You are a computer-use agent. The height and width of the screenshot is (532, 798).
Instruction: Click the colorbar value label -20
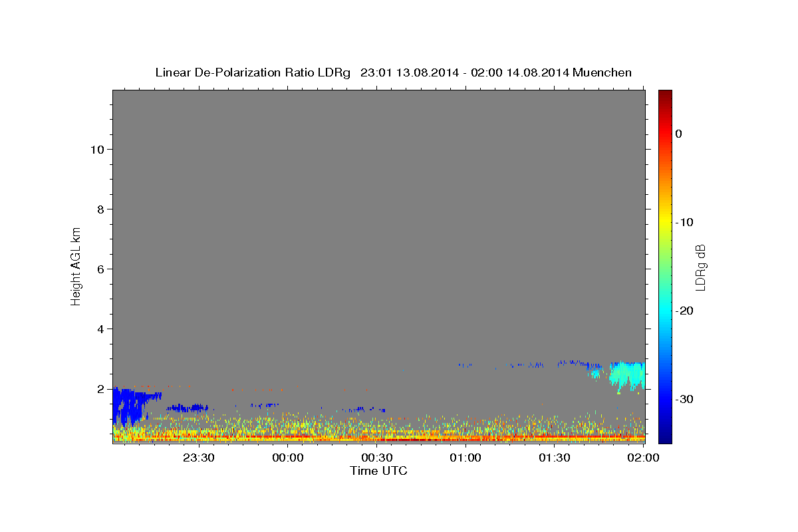pos(685,311)
